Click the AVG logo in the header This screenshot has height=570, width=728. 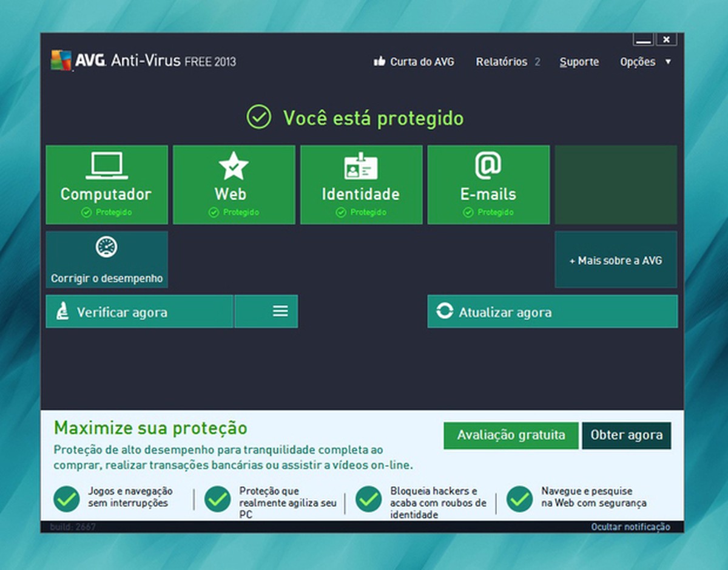pyautogui.click(x=61, y=60)
